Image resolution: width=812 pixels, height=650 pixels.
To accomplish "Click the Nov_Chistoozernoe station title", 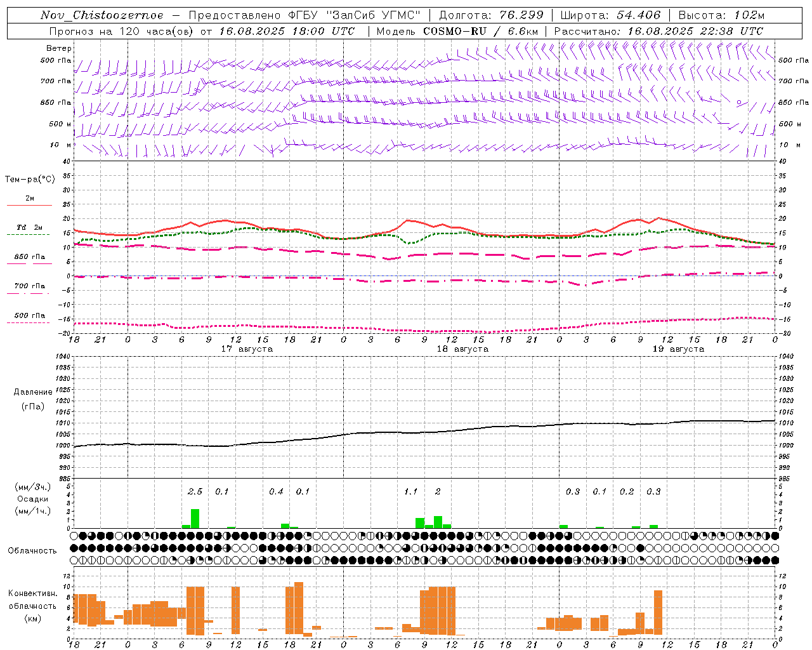I will [x=102, y=15].
